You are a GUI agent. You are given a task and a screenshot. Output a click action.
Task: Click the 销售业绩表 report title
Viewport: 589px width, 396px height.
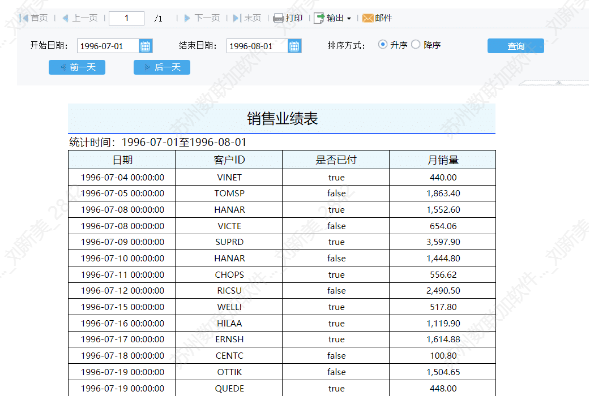coord(282,119)
